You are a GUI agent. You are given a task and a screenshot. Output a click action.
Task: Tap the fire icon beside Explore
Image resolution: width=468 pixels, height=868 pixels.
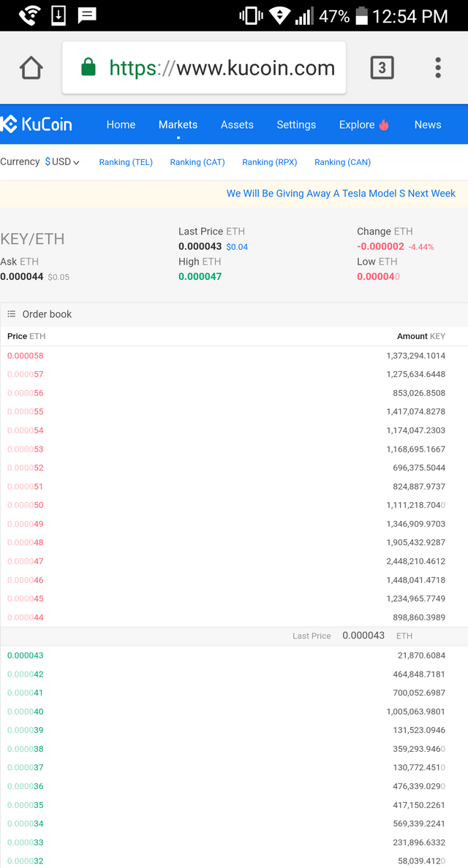(384, 125)
